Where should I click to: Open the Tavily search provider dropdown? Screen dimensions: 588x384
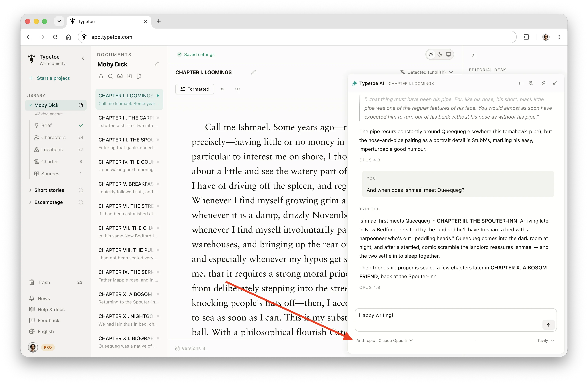pyautogui.click(x=546, y=340)
